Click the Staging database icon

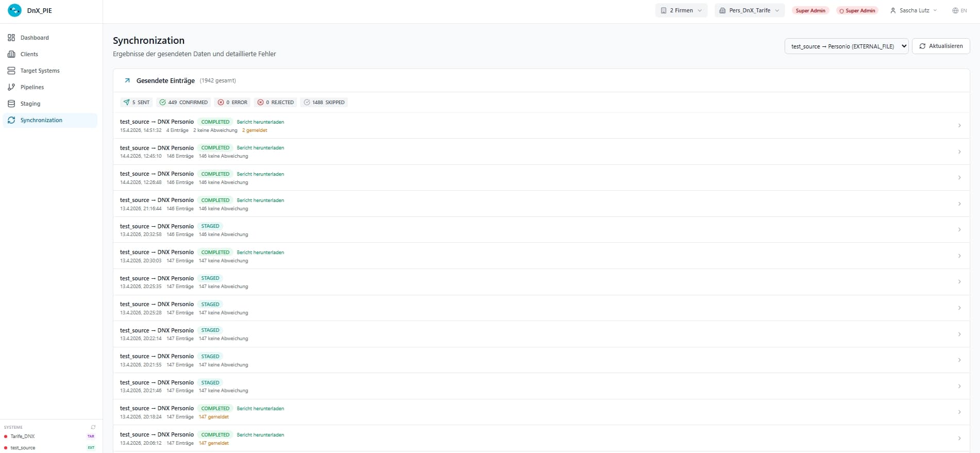(11, 104)
